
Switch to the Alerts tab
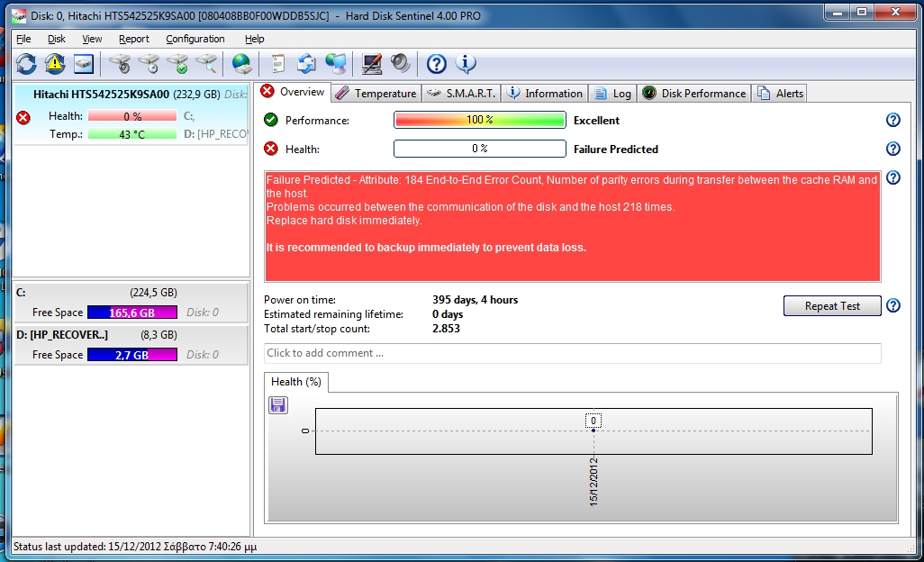click(780, 94)
